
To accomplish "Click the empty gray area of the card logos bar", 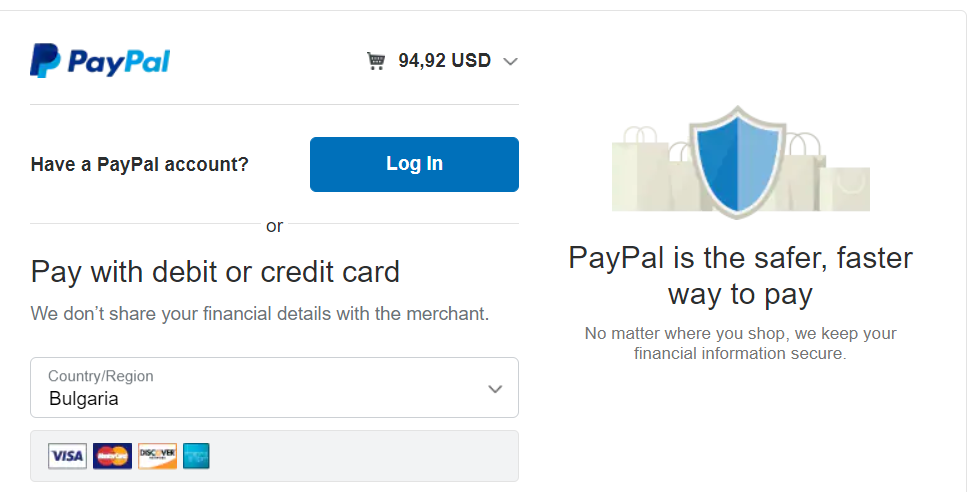I will pos(360,456).
